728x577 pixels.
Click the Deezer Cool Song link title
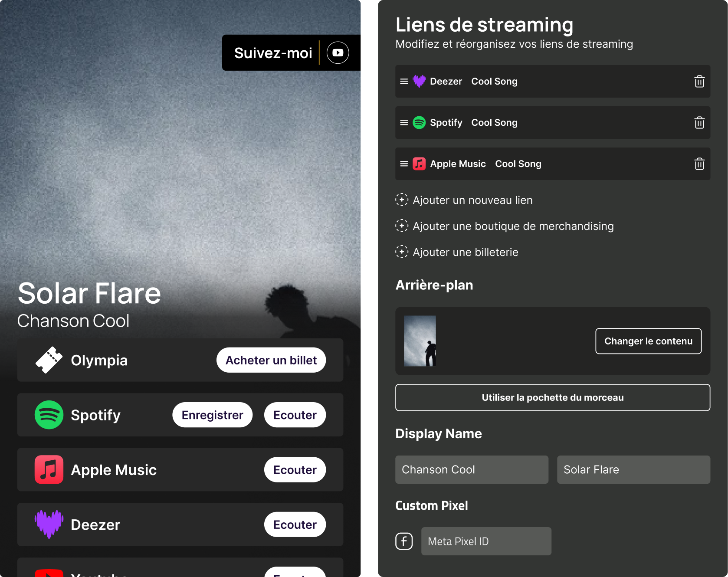point(494,81)
